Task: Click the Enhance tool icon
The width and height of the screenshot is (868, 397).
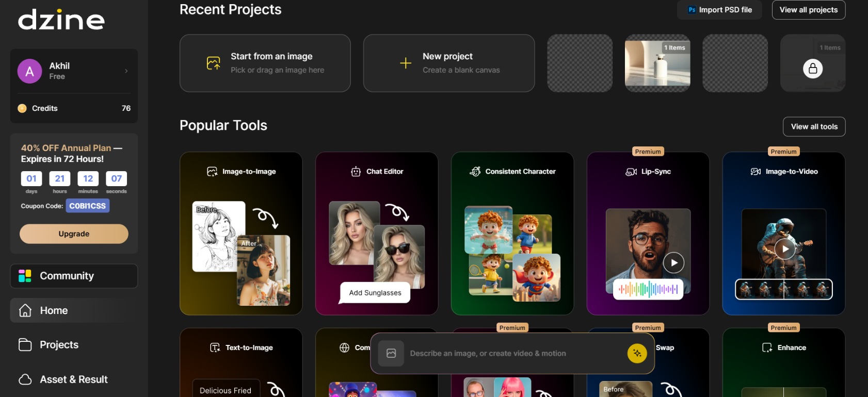Action: click(767, 348)
